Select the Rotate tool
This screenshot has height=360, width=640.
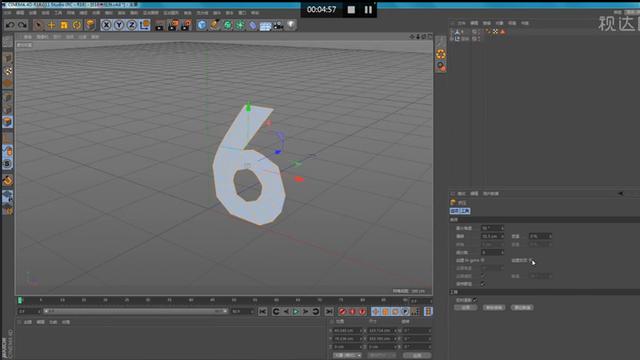click(x=77, y=25)
